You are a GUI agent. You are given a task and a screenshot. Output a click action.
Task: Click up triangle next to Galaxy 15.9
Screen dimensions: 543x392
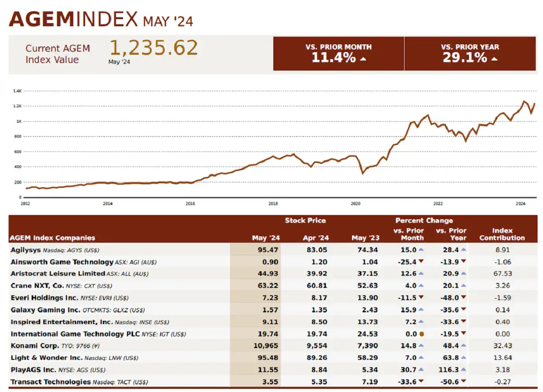coord(421,310)
